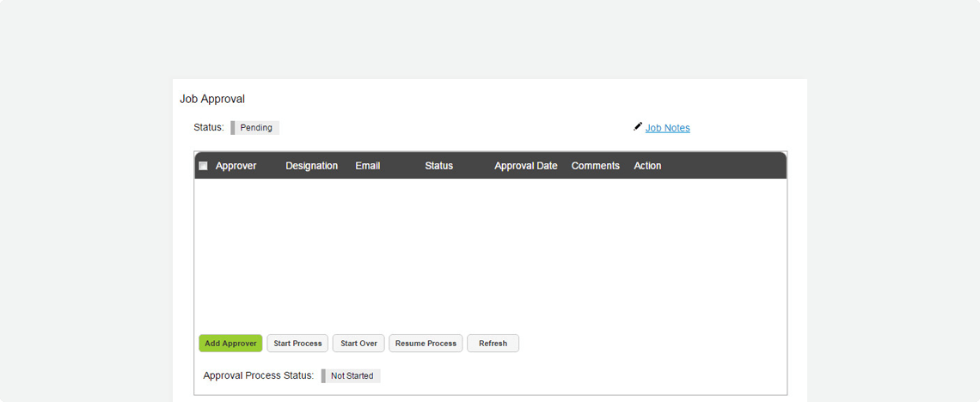Click the pencil icon beside Job Notes
Screen dimensions: 980x402
click(638, 126)
